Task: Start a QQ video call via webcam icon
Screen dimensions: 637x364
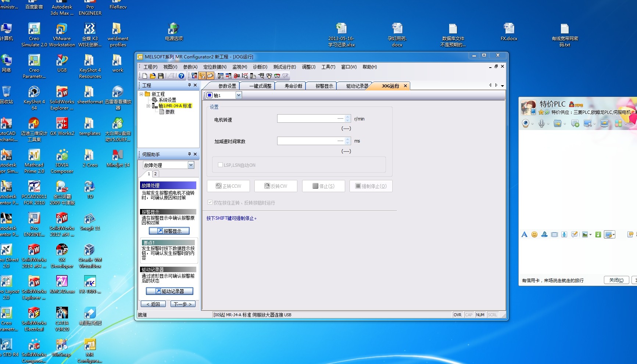Action: [526, 124]
